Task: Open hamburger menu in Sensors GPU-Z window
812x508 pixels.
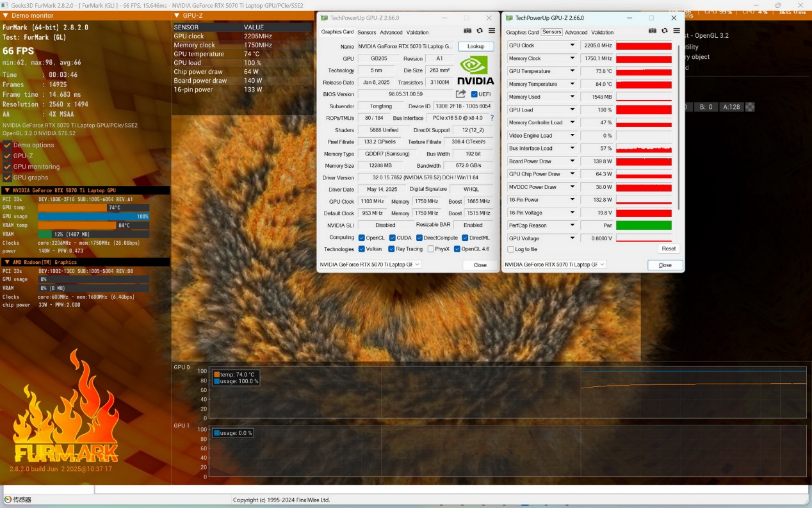Action: tap(676, 31)
